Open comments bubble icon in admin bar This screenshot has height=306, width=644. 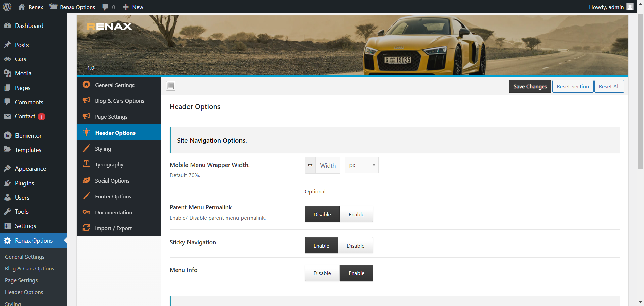(105, 7)
